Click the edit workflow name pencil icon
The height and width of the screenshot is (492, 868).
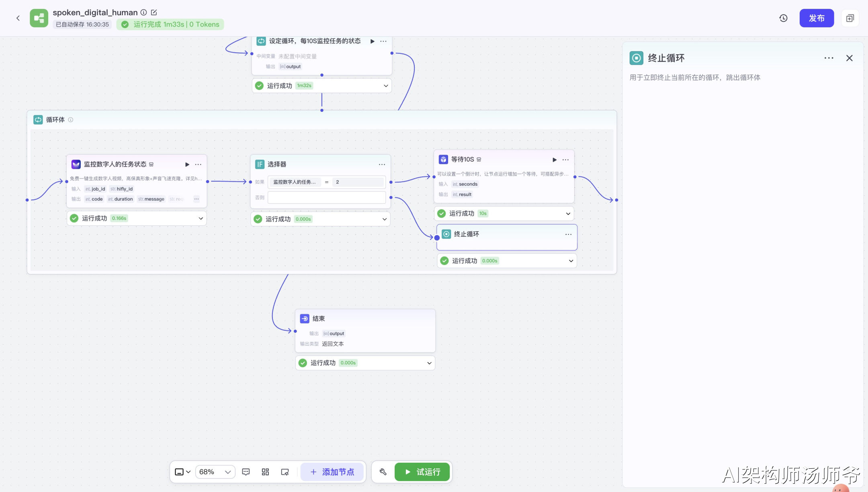coord(154,12)
